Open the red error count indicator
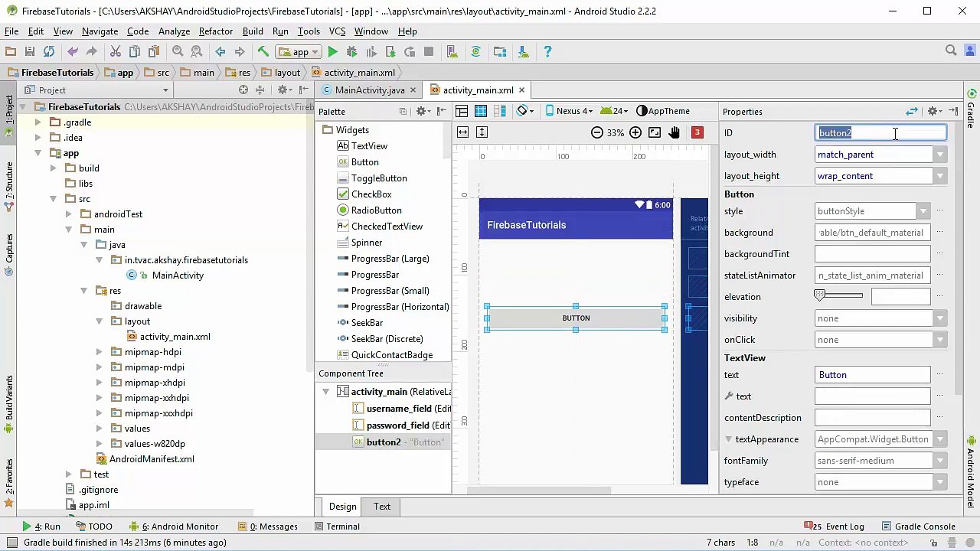Image resolution: width=980 pixels, height=551 pixels. click(697, 132)
